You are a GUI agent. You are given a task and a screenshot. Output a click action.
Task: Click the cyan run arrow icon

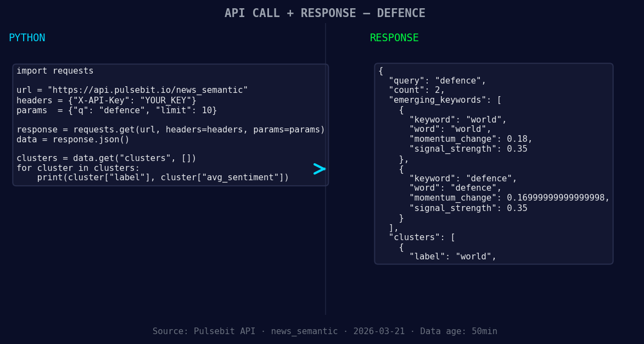pyautogui.click(x=318, y=169)
